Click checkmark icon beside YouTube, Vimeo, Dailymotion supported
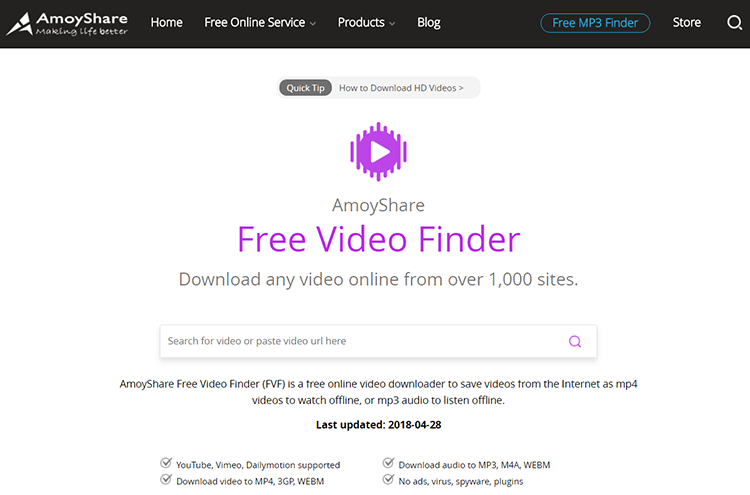The width and height of the screenshot is (750, 495). click(166, 463)
